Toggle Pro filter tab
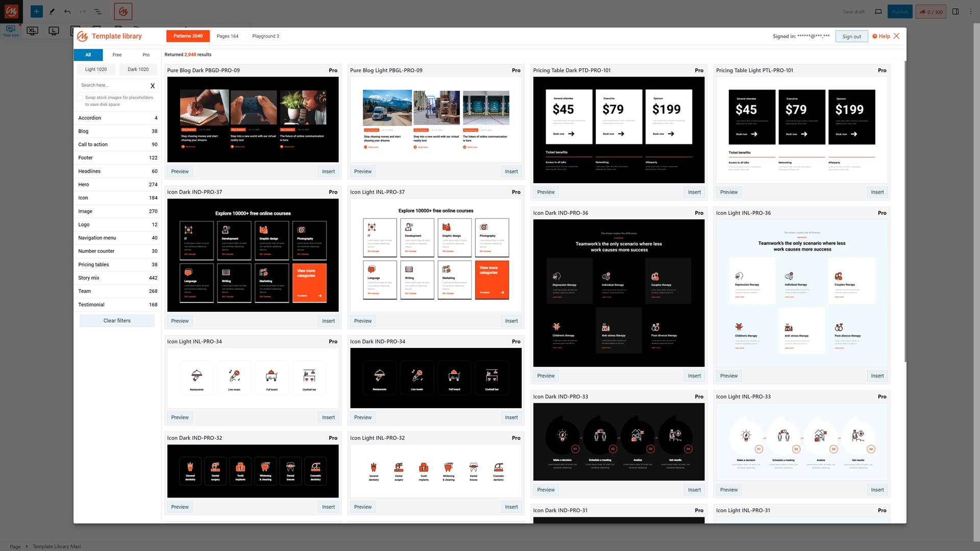 [145, 55]
